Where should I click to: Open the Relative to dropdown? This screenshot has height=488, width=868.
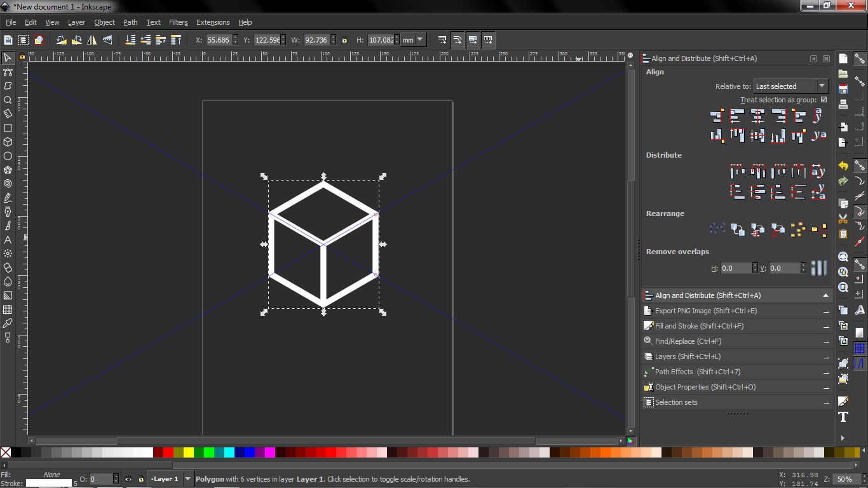(x=791, y=86)
